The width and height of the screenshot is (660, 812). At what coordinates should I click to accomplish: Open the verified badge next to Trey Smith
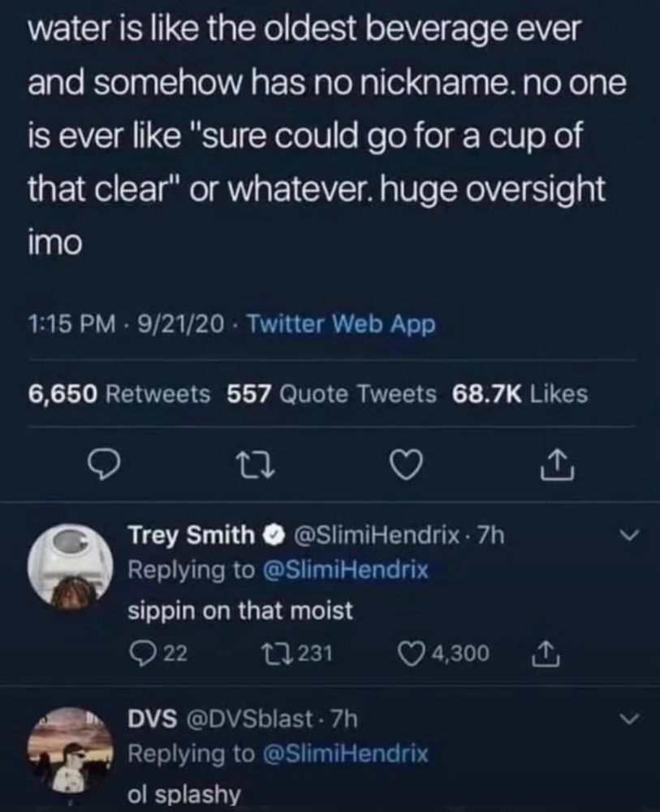pyautogui.click(x=274, y=535)
